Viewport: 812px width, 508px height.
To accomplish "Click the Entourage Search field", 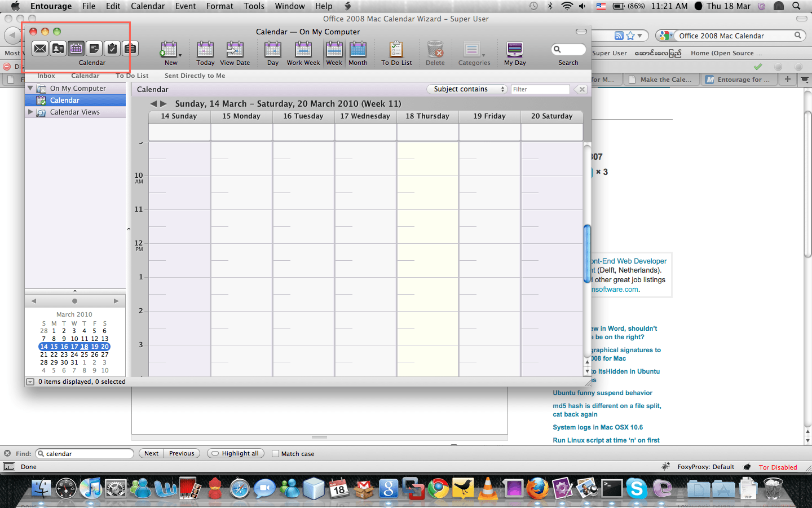I will pos(568,49).
